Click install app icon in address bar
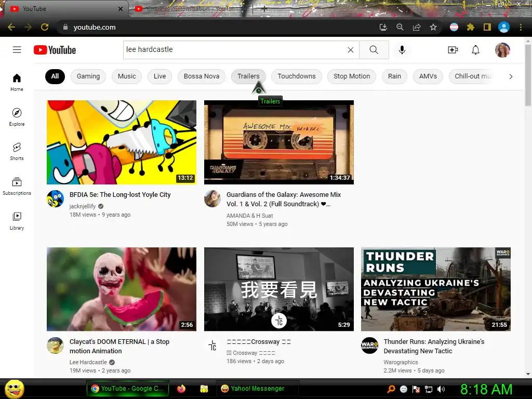The height and width of the screenshot is (399, 532). click(x=383, y=27)
